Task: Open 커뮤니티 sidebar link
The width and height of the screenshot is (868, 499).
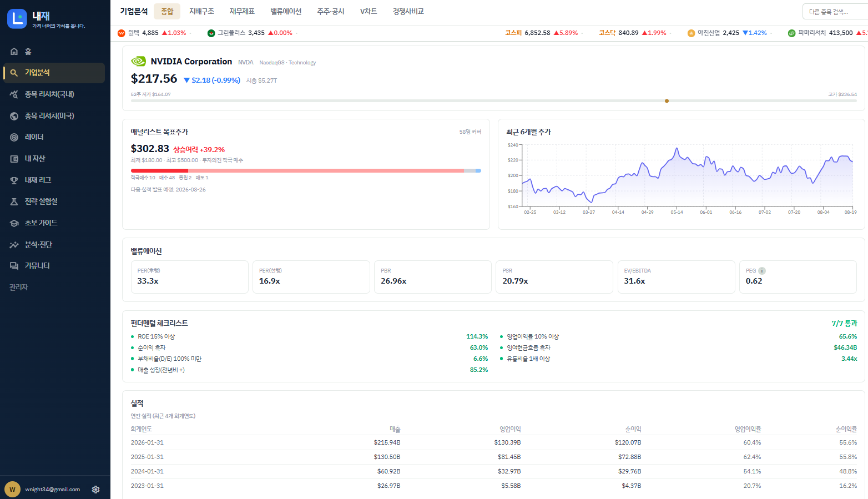Action: 54,266
